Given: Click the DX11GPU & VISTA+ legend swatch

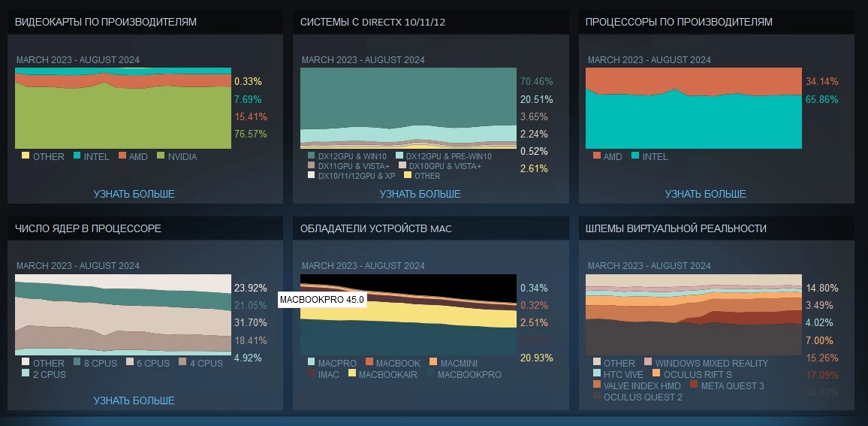Looking at the screenshot, I should (x=311, y=165).
